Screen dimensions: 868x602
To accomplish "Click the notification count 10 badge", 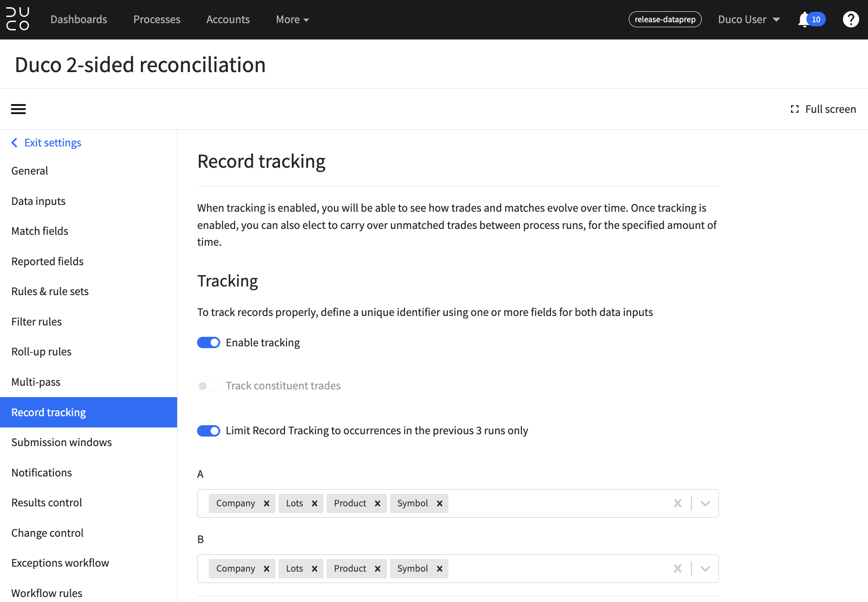I will tap(816, 19).
